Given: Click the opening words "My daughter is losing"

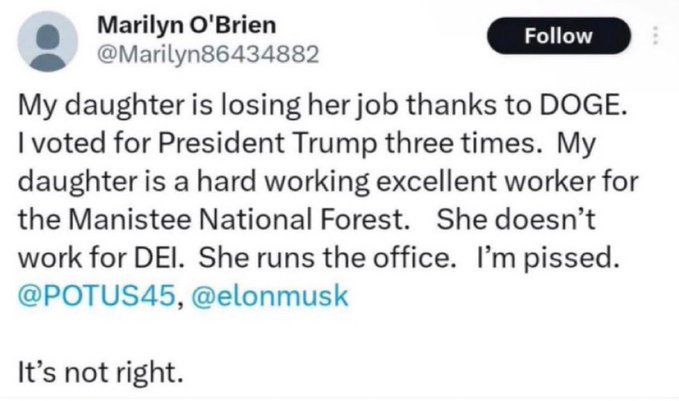Looking at the screenshot, I should 132,108.
